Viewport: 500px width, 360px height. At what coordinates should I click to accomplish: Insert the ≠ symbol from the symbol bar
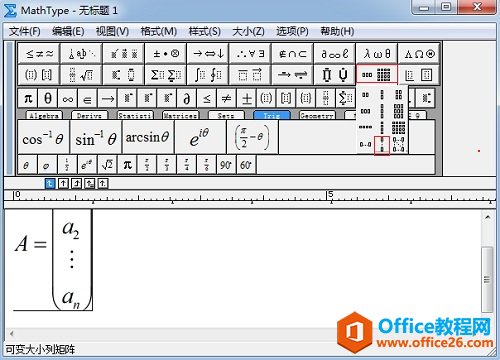(226, 98)
